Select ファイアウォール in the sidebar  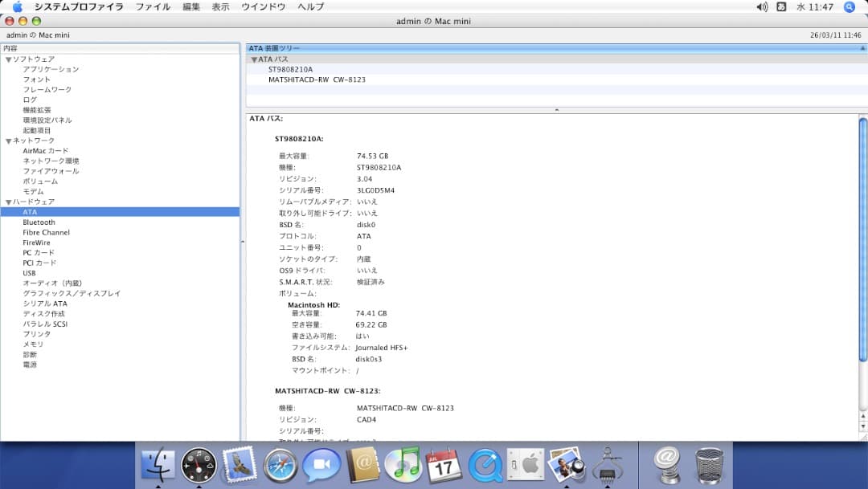coord(51,171)
